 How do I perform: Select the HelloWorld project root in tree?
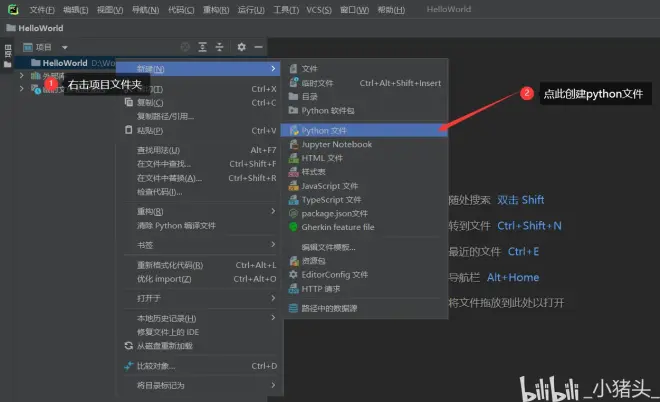pyautogui.click(x=65, y=63)
